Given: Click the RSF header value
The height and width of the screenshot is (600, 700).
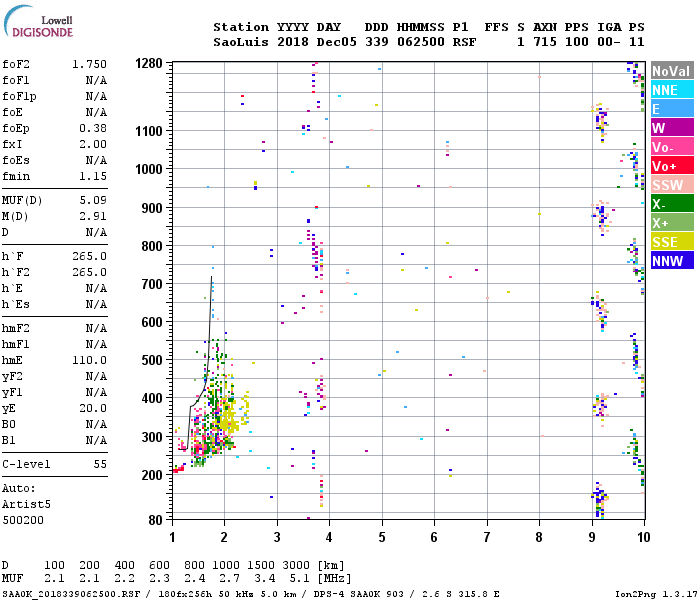Looking at the screenshot, I should (x=465, y=42).
